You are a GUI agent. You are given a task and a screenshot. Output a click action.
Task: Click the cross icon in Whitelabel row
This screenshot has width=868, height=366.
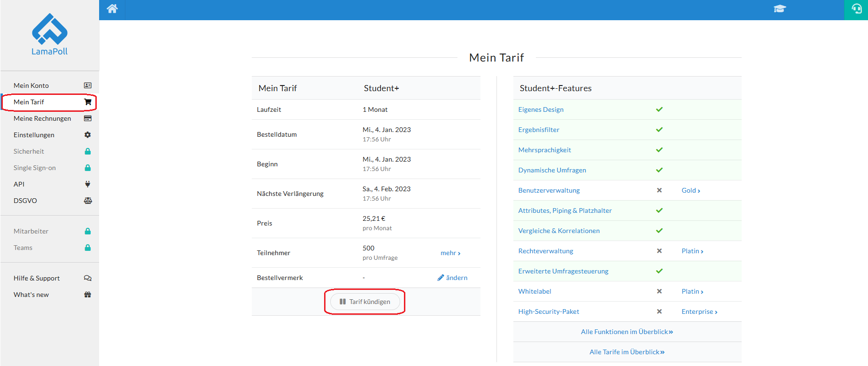[x=659, y=291]
